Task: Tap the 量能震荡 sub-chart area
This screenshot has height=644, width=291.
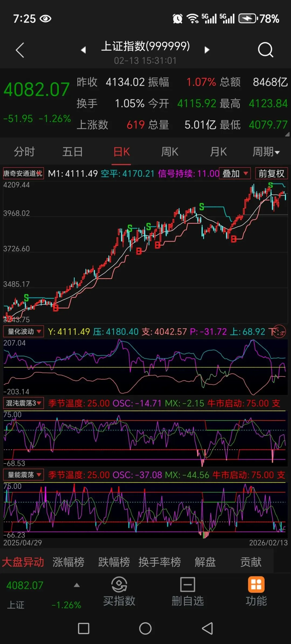Action: click(x=145, y=510)
